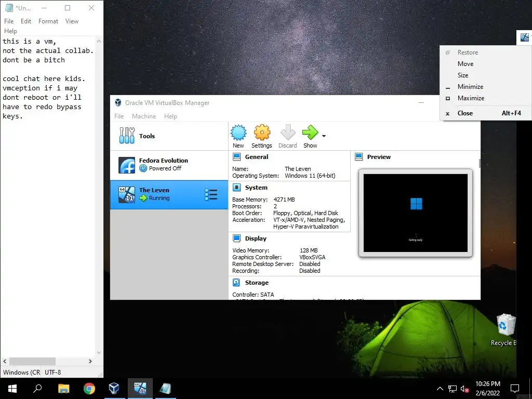Click the VirtualBox details pane scrollbar
This screenshot has height=399, width=532.
[480, 163]
